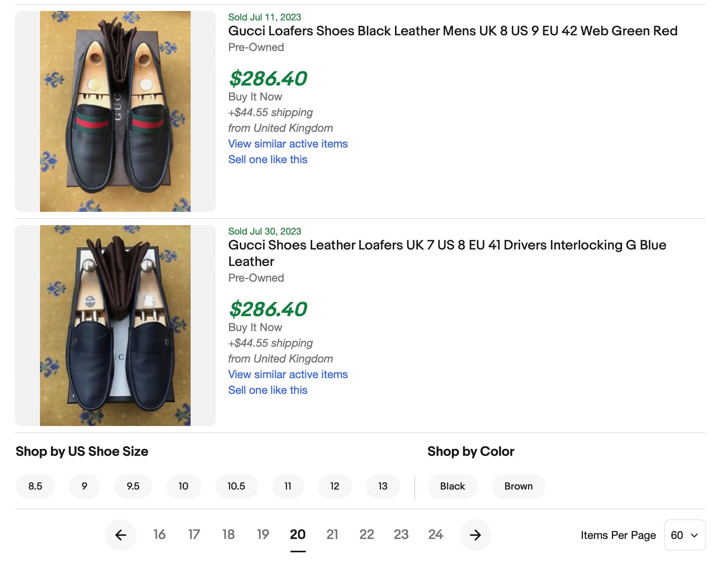The image size is (728, 568).
Task: Open page 23 of results
Action: point(401,534)
